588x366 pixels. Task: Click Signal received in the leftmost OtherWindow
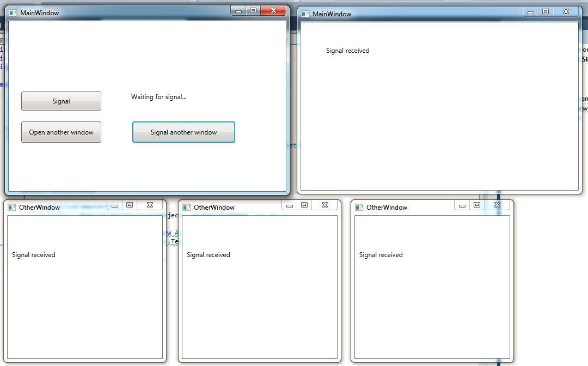[33, 254]
